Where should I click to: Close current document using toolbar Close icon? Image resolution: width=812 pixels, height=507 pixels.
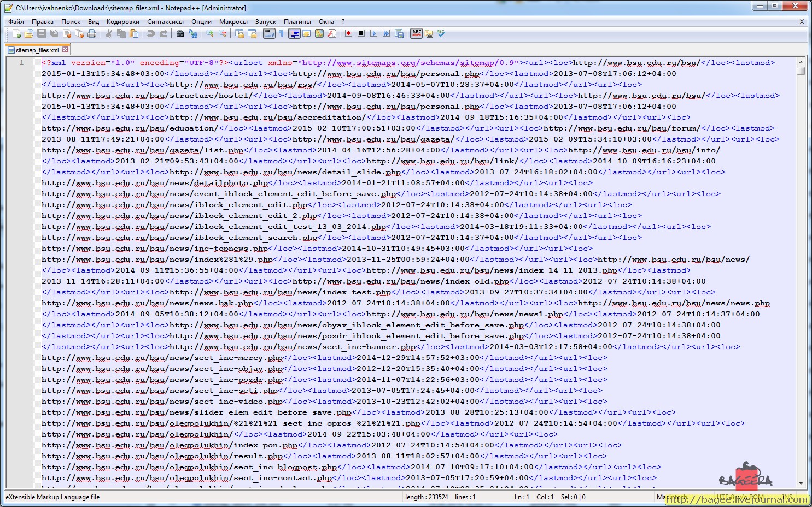(67, 33)
